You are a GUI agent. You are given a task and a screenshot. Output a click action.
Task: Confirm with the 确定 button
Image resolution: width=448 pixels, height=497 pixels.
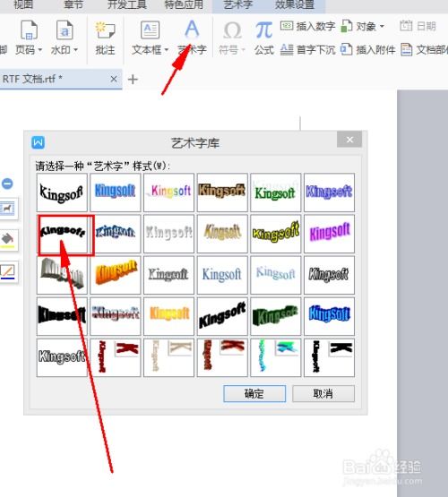254,394
